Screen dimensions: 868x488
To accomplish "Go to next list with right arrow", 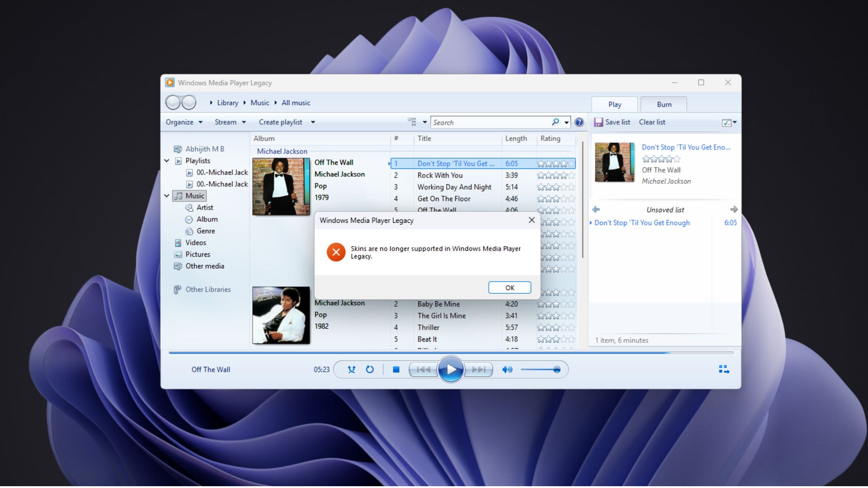I will point(734,210).
